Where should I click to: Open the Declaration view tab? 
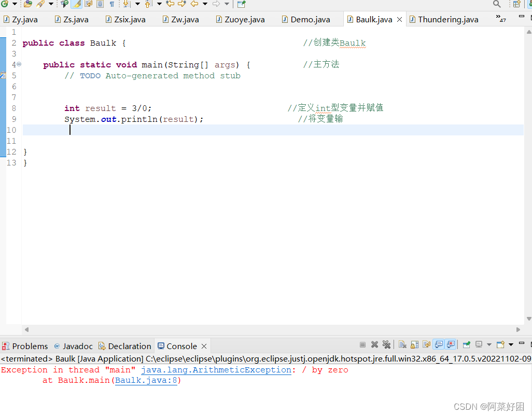click(125, 346)
